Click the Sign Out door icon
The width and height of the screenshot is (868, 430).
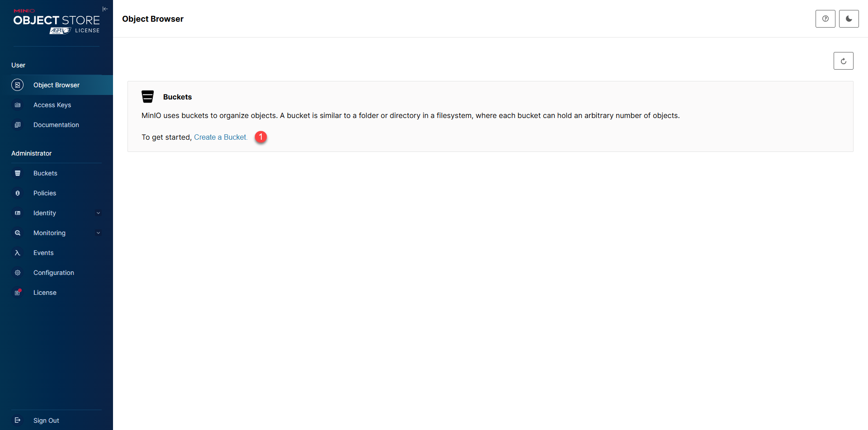click(18, 421)
